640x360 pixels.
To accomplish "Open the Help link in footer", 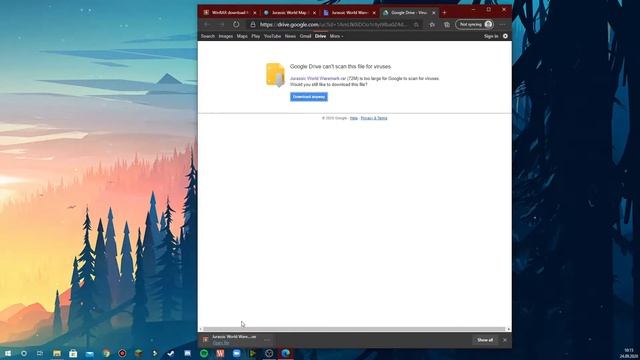I will [x=353, y=118].
